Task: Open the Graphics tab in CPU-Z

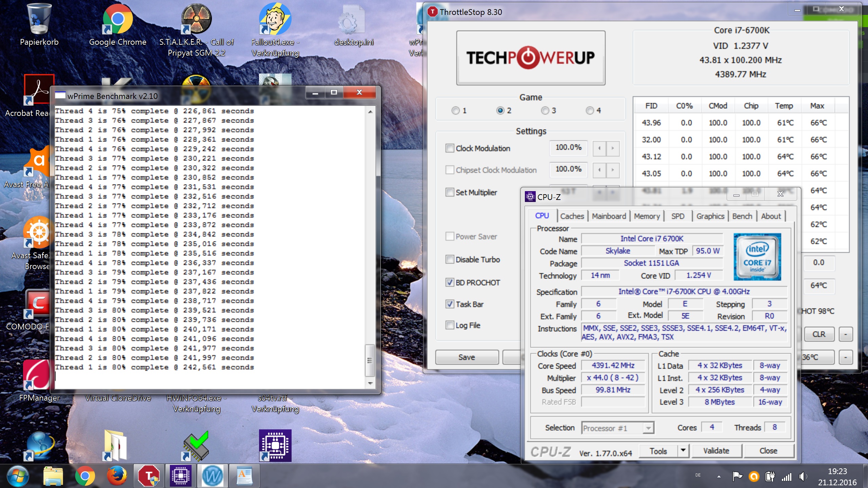Action: pyautogui.click(x=710, y=216)
